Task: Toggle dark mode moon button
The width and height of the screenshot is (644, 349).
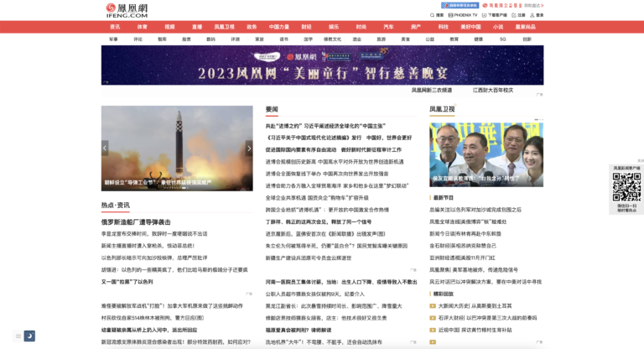Action: [x=29, y=336]
